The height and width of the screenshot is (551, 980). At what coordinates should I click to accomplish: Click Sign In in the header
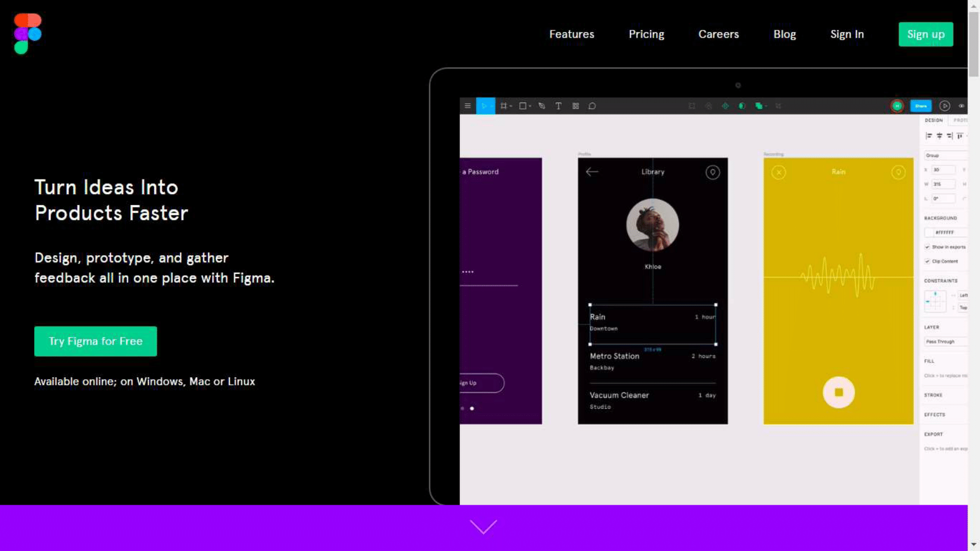click(x=847, y=34)
